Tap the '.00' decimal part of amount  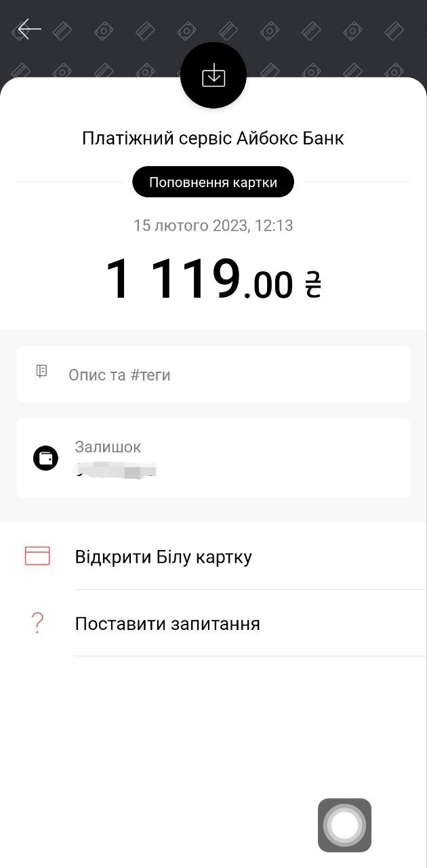(x=268, y=285)
